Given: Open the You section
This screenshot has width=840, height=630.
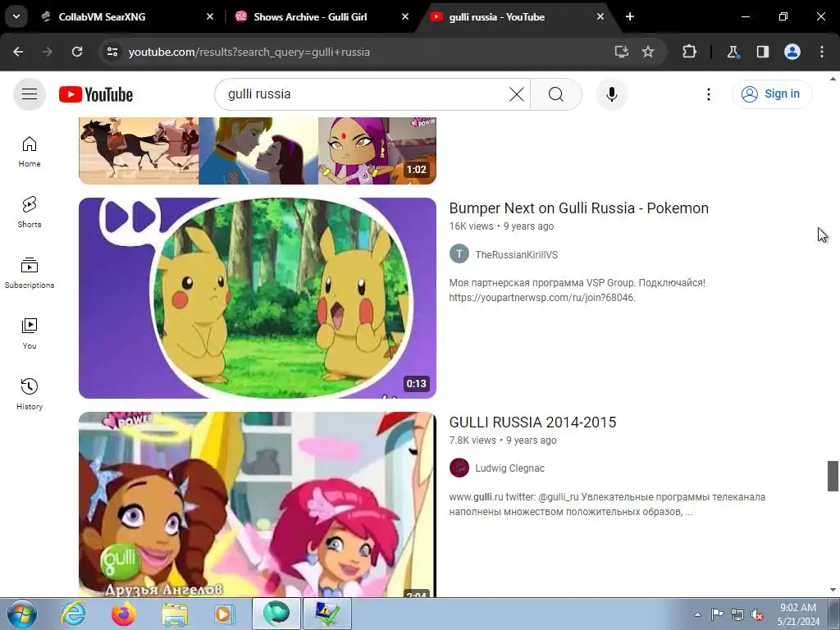Looking at the screenshot, I should pyautogui.click(x=30, y=333).
